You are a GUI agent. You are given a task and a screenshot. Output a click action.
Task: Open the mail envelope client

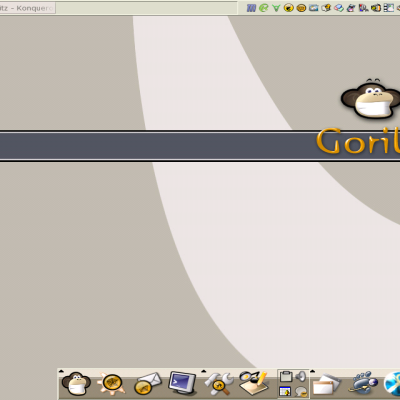148,383
